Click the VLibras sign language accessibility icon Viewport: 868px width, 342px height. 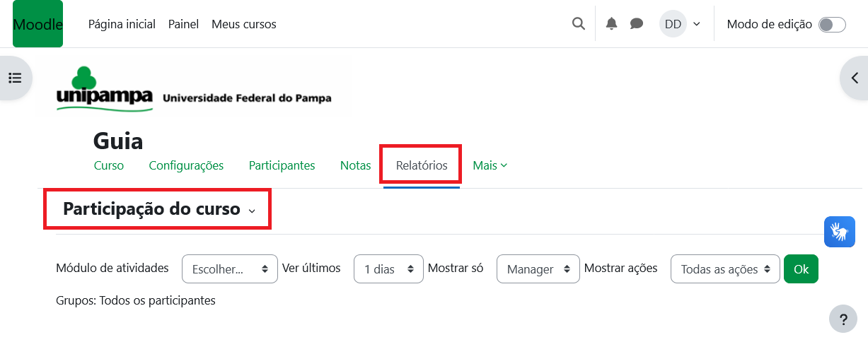(840, 232)
